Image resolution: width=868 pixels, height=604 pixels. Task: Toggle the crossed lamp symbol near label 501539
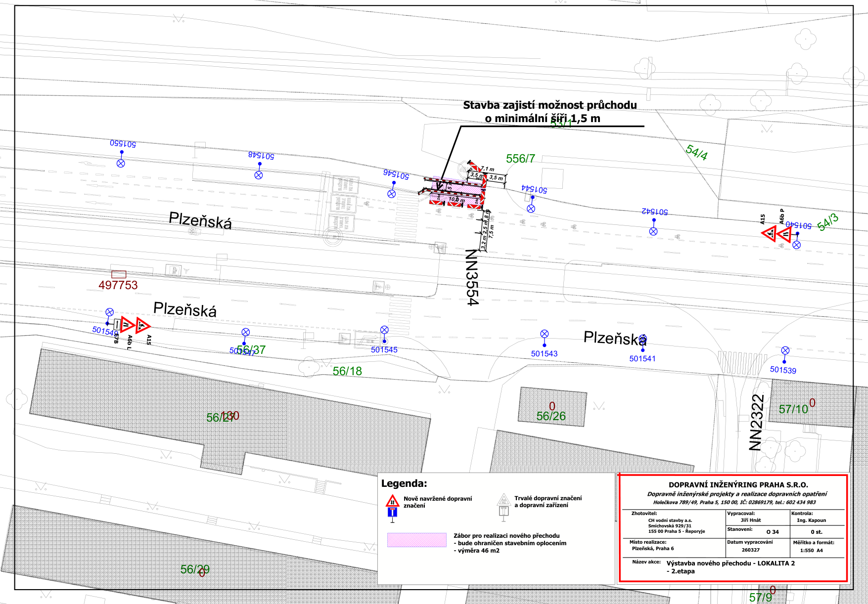(786, 351)
